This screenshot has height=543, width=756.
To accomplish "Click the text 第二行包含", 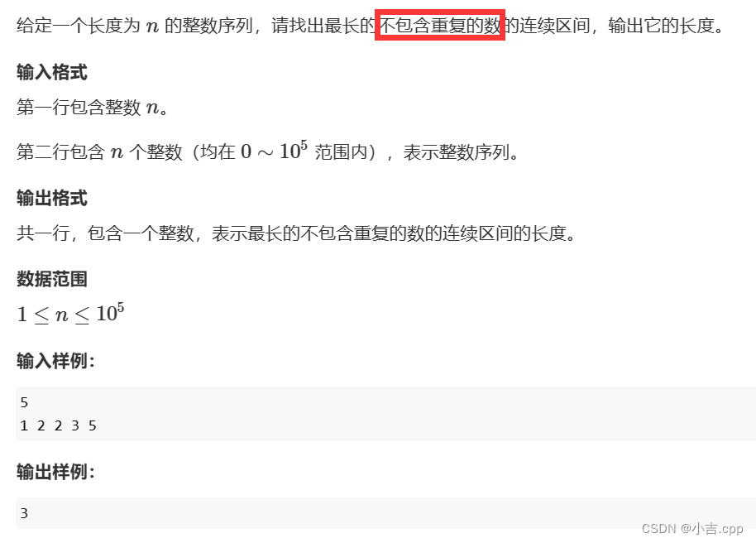I will tap(60, 152).
